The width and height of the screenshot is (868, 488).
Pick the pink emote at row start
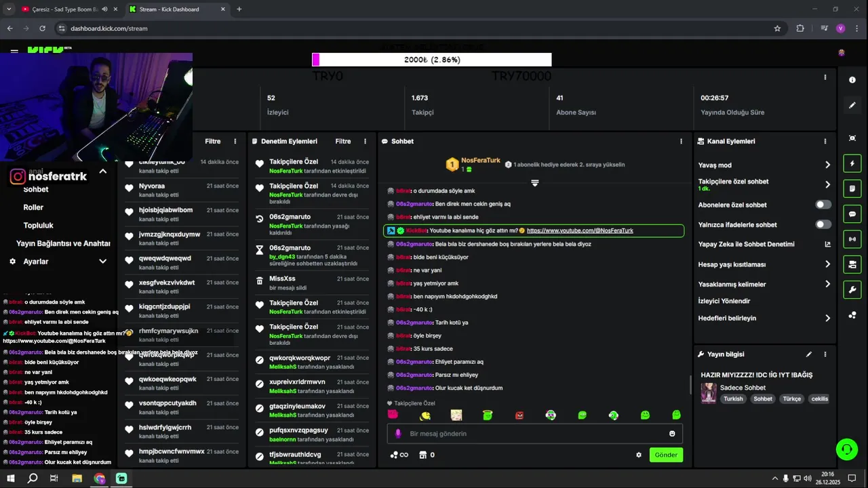tap(393, 415)
